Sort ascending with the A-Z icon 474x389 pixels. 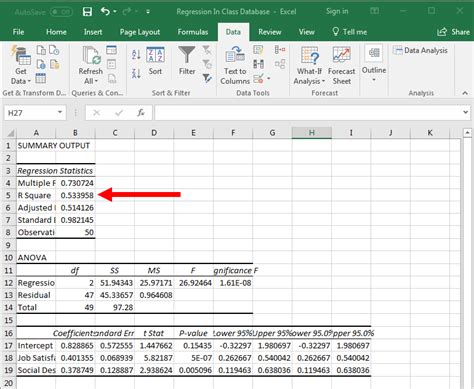tap(136, 54)
